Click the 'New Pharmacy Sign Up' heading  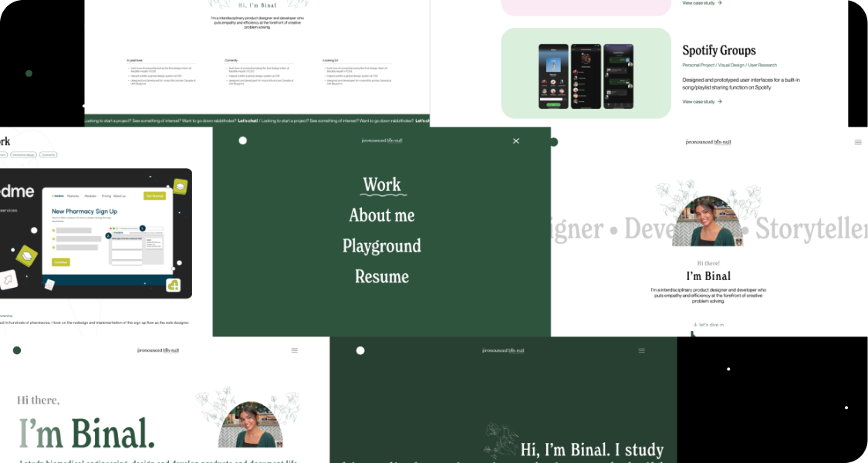(85, 211)
